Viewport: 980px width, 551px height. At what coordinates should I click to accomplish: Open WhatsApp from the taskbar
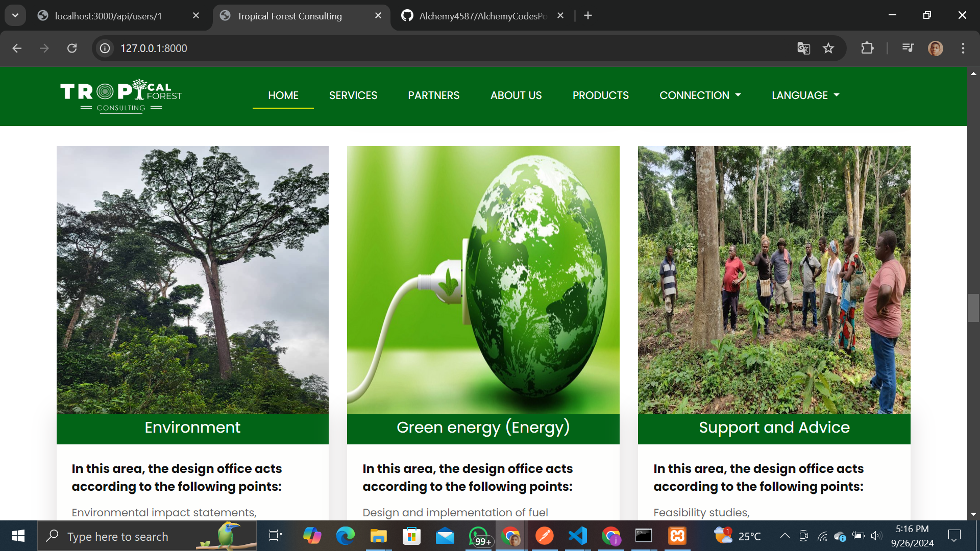[479, 536]
